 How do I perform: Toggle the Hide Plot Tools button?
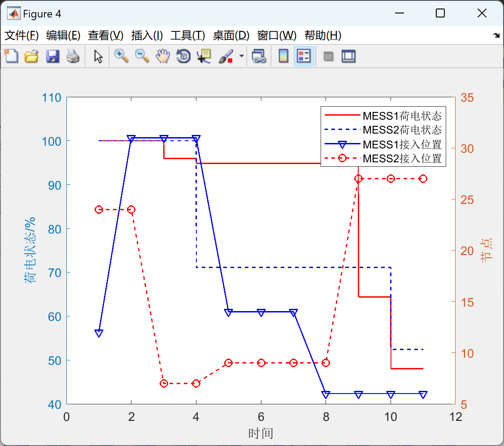coord(329,56)
